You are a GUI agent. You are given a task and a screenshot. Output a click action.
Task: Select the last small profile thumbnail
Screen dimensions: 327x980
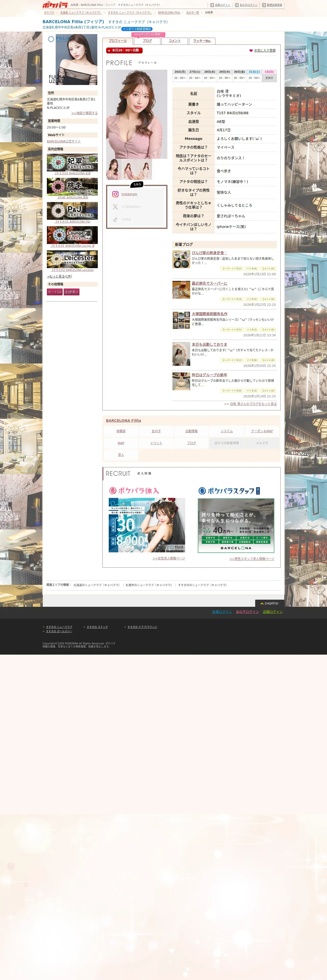click(x=144, y=169)
